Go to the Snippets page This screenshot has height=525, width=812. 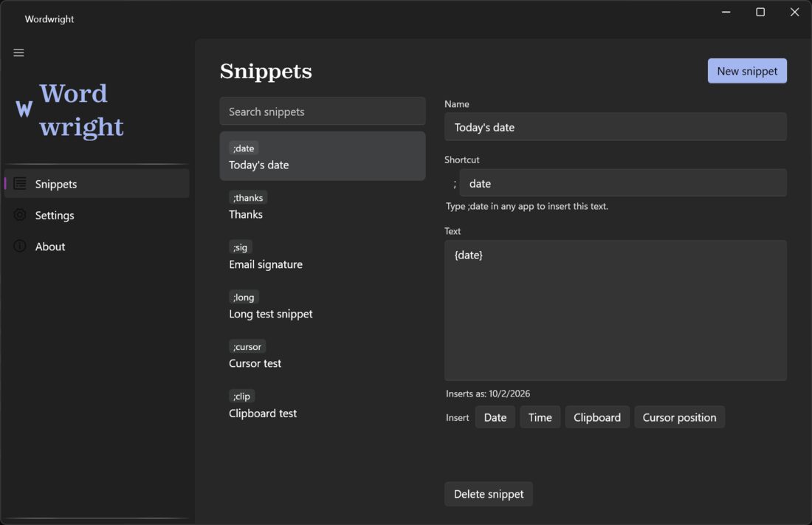pos(97,183)
